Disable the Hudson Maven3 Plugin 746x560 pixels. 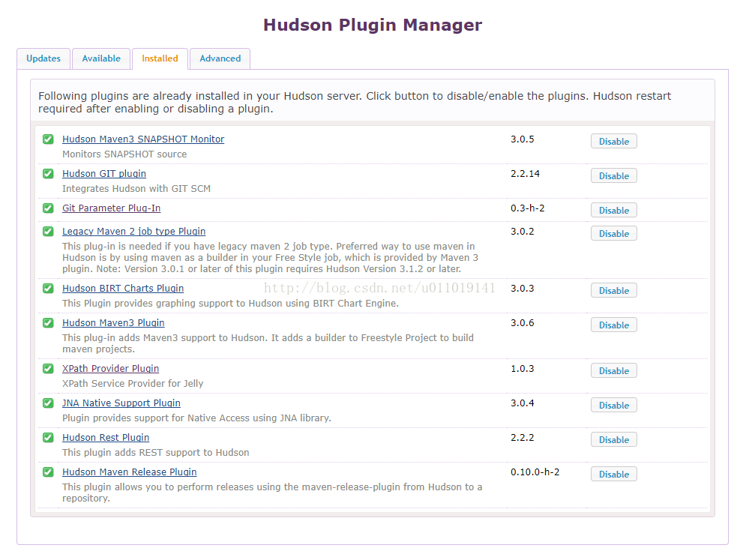(x=614, y=325)
